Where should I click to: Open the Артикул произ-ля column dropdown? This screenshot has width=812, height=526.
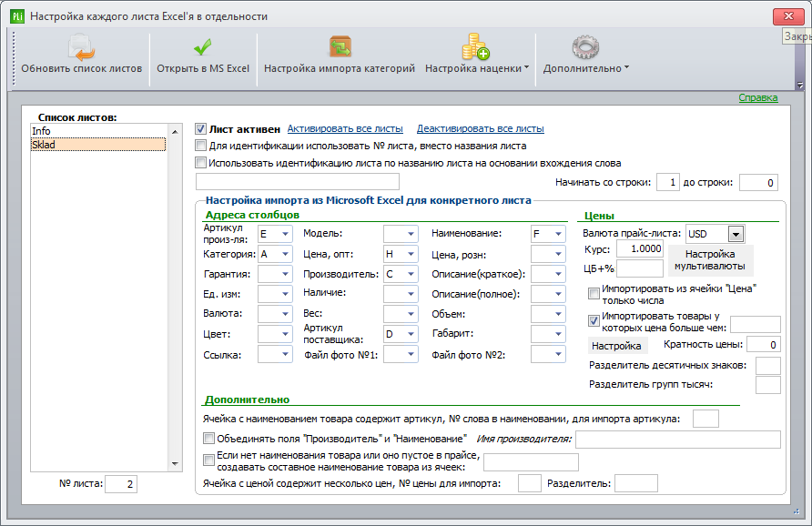tap(285, 234)
